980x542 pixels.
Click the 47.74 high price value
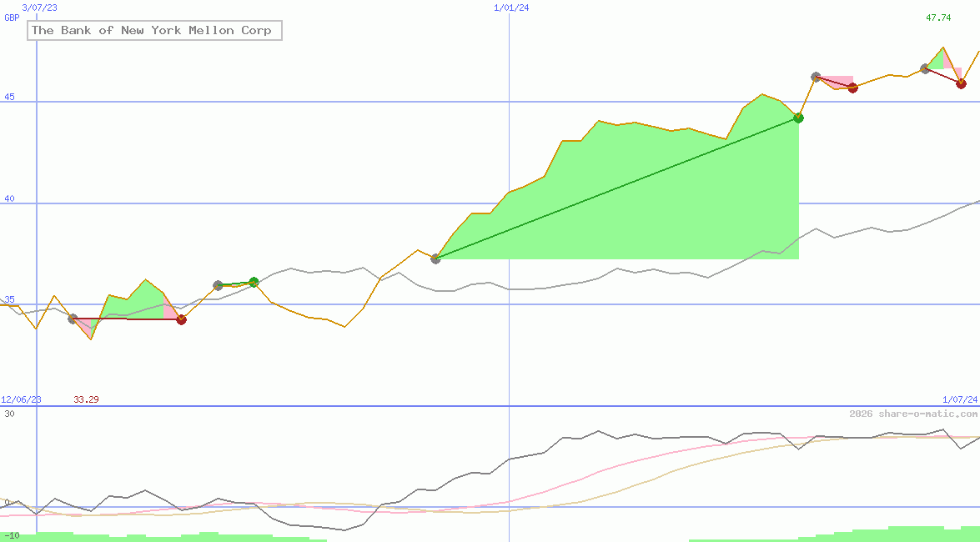tap(938, 18)
